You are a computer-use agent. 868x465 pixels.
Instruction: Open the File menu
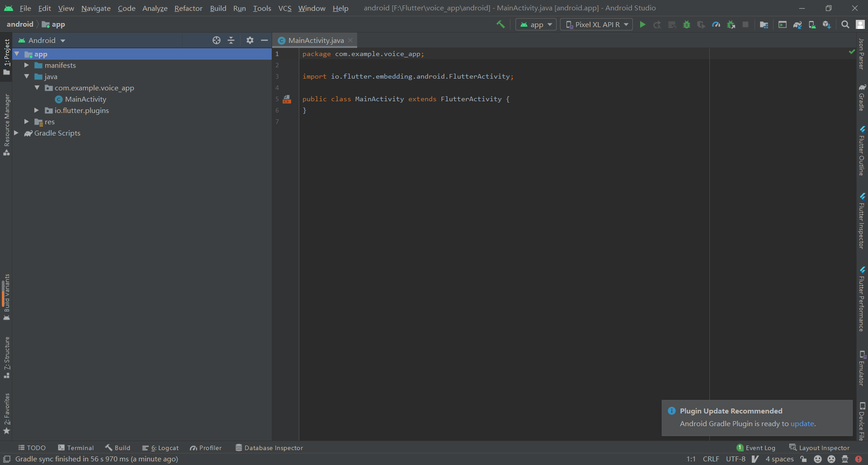click(25, 8)
